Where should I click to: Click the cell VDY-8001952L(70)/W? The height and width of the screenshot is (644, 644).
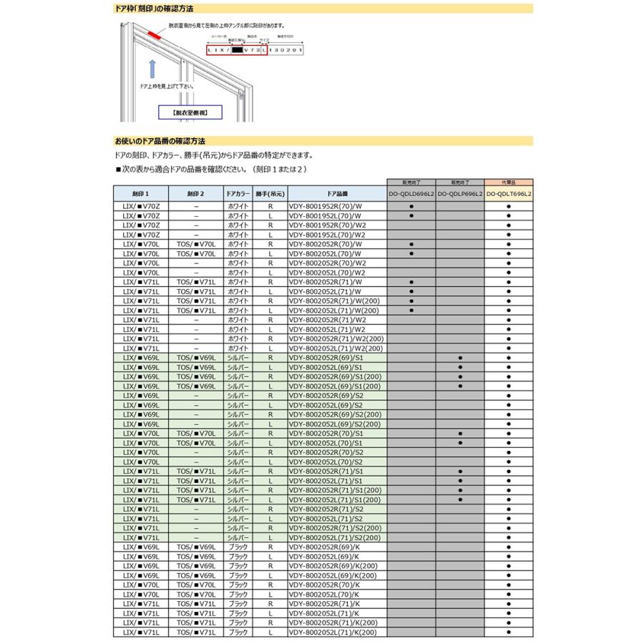point(337,215)
